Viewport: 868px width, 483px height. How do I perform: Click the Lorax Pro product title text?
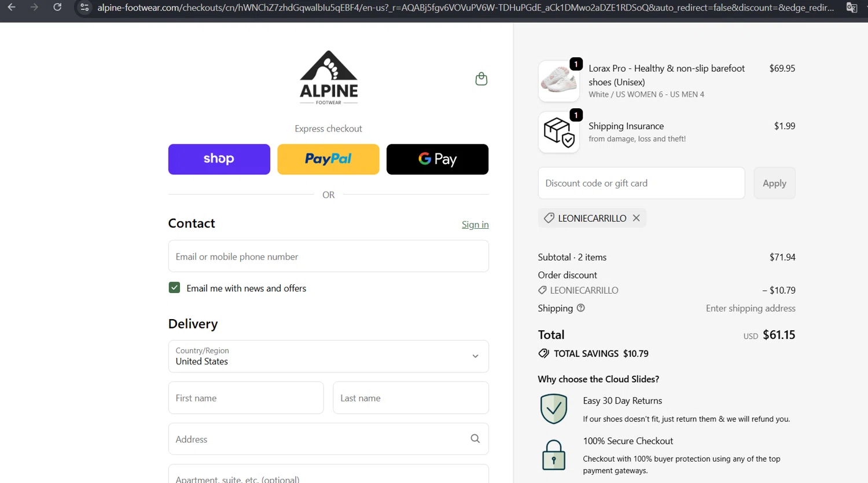pyautogui.click(x=667, y=75)
